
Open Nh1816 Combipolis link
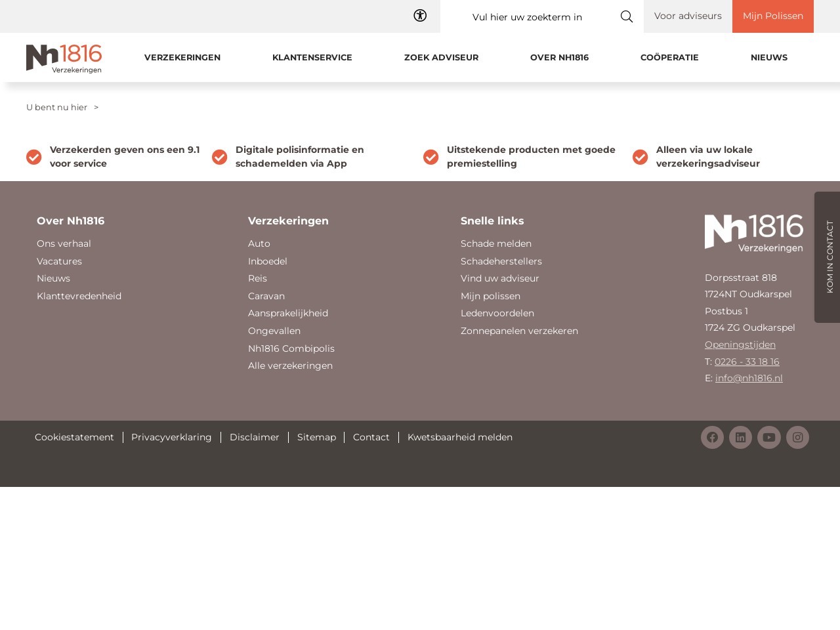291,348
